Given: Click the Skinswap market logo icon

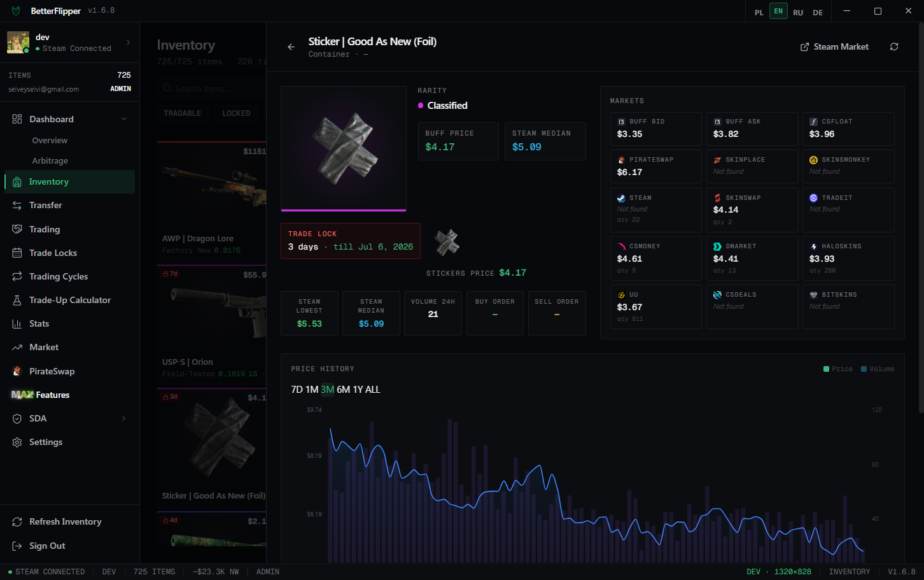Looking at the screenshot, I should [717, 198].
